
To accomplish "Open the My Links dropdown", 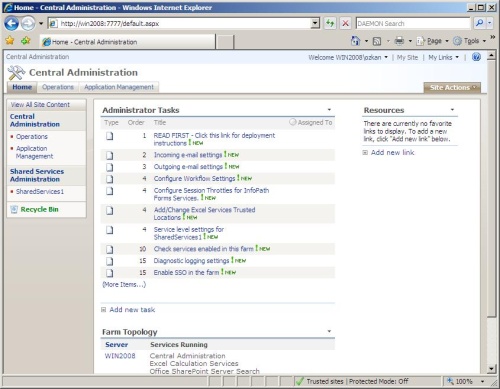I will pos(443,57).
